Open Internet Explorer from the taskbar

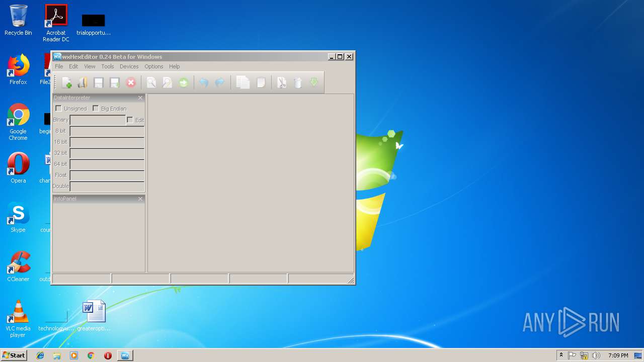tap(40, 355)
